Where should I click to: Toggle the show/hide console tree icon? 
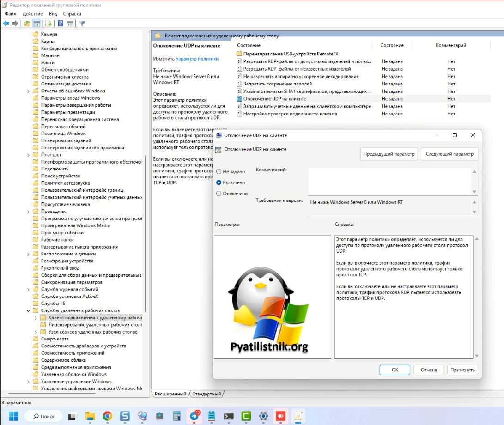36,24
